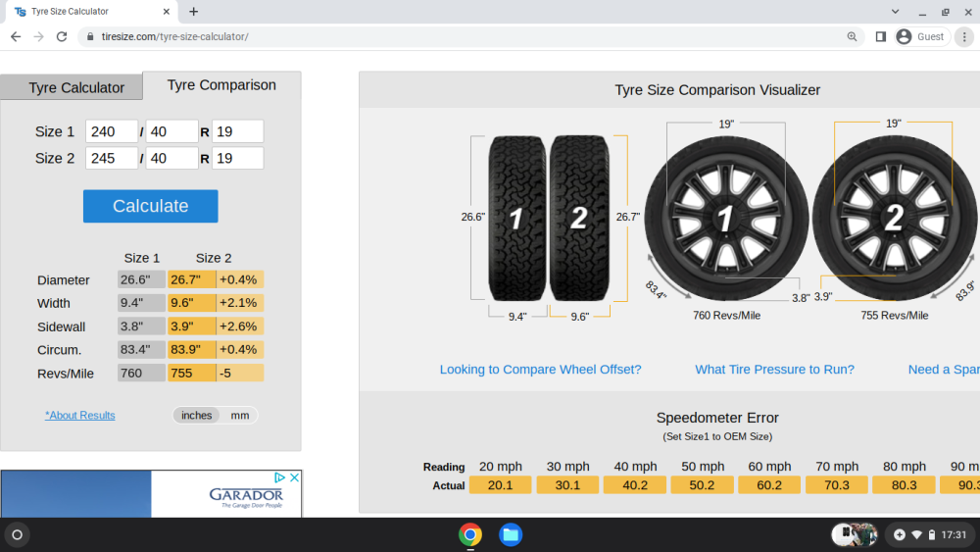This screenshot has width=980, height=552.
Task: Click Size 2 circumference value 83.9"
Action: point(191,349)
